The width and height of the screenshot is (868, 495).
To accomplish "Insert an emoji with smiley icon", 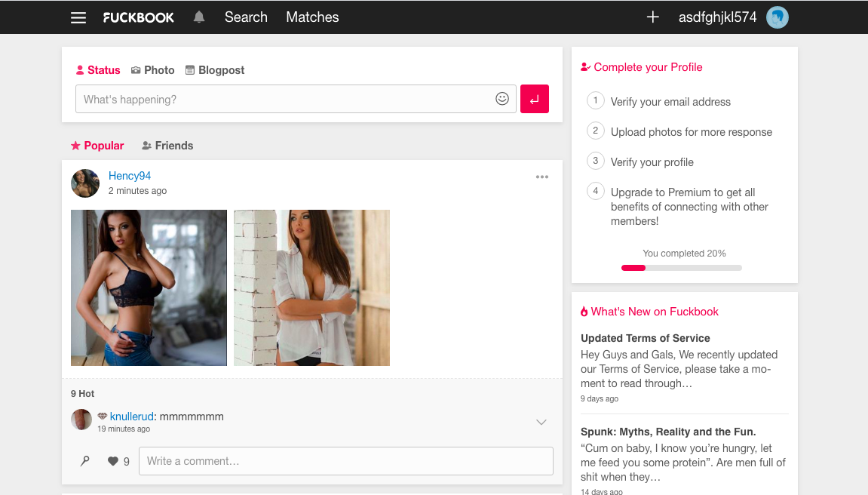I will point(502,99).
